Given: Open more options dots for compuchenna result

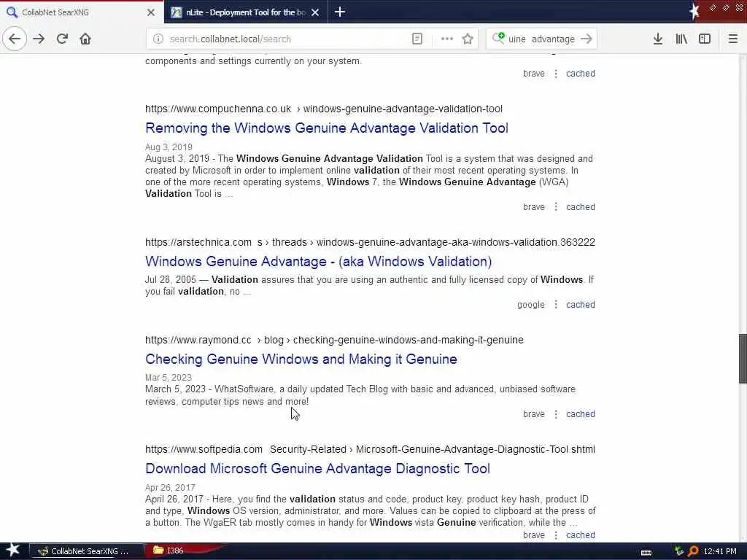Looking at the screenshot, I should 555,206.
